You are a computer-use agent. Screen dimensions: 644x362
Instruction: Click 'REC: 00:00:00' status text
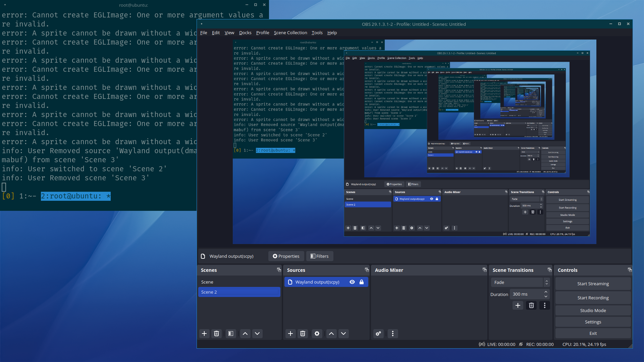tap(540, 344)
